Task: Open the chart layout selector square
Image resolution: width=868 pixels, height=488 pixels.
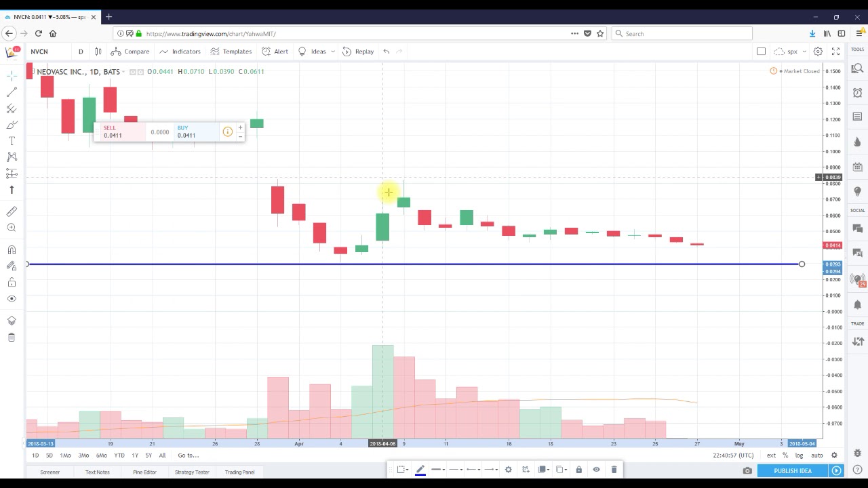Action: [761, 52]
